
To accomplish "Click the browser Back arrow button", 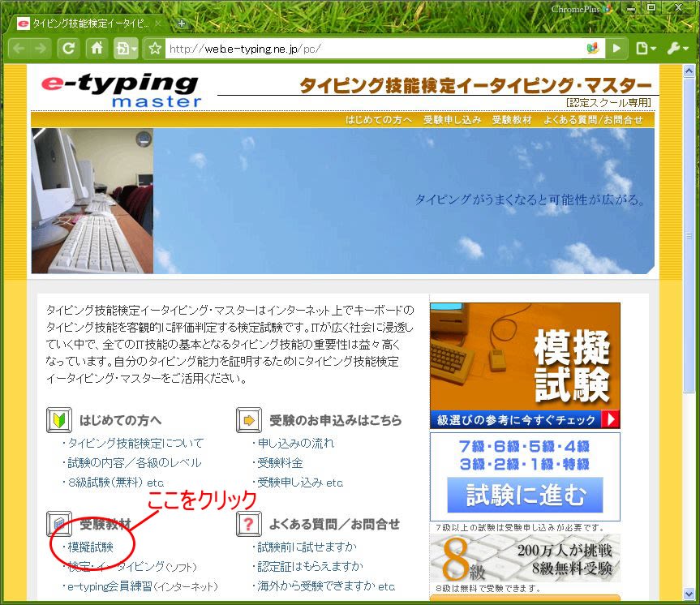I will [19, 49].
